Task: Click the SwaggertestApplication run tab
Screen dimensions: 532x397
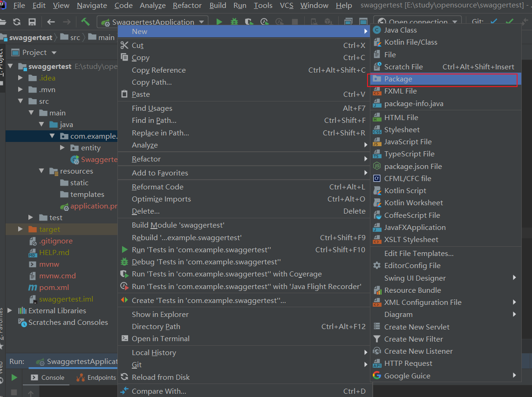Action: [x=77, y=362]
